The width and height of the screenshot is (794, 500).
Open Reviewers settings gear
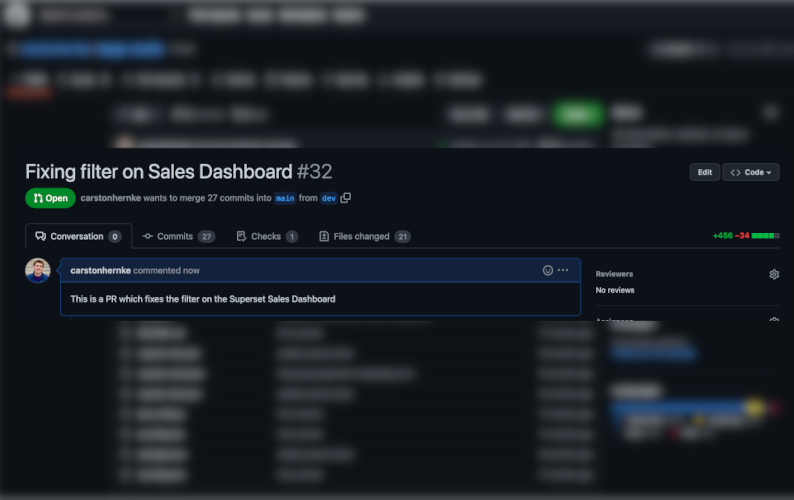[x=774, y=274]
